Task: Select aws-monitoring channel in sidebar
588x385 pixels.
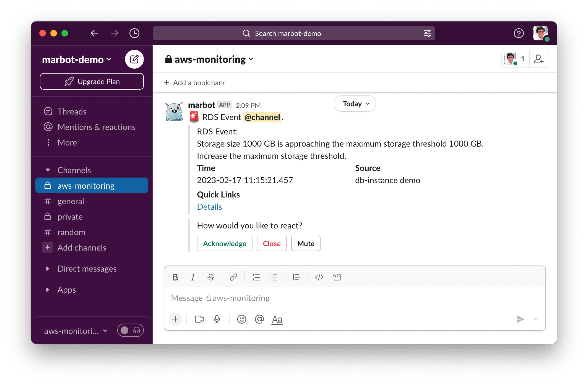Action: (92, 186)
